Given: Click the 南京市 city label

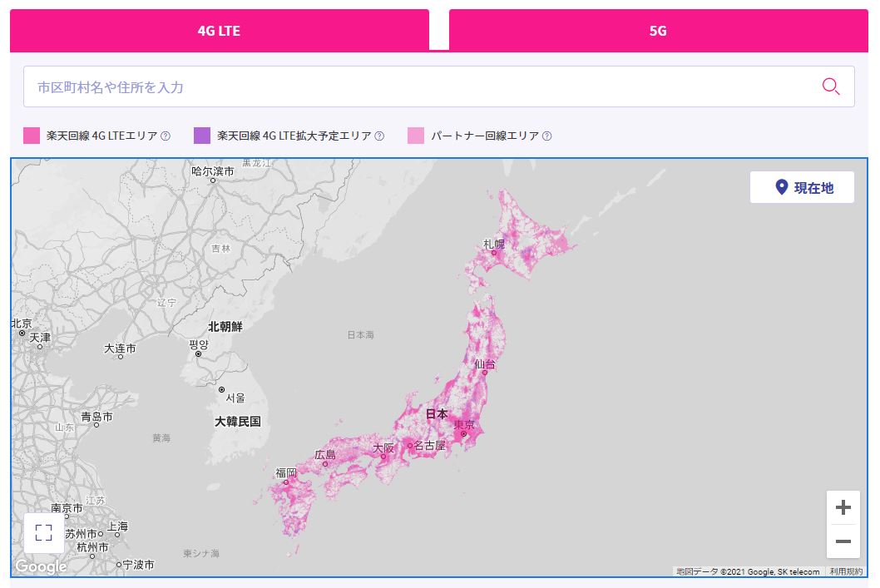Looking at the screenshot, I should coord(67,508).
